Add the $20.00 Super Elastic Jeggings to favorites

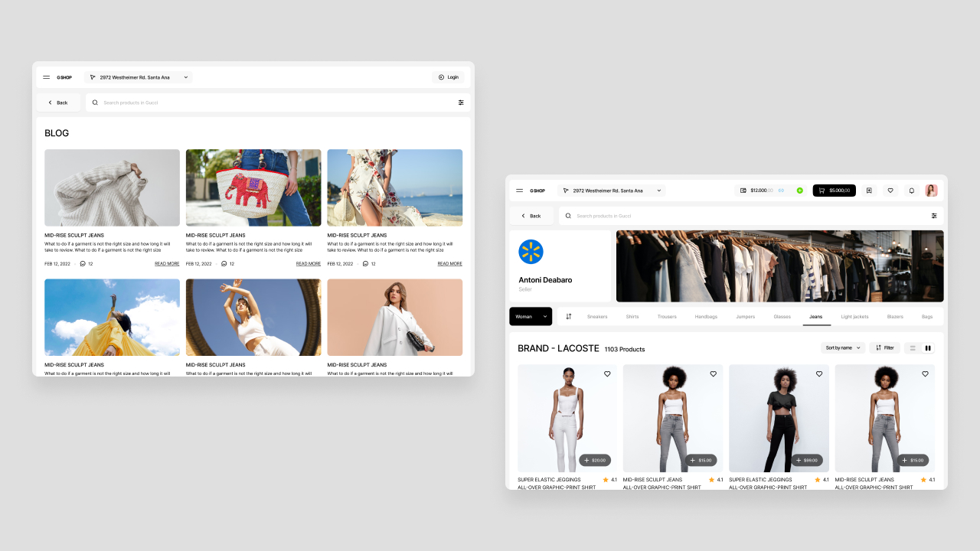tap(607, 374)
